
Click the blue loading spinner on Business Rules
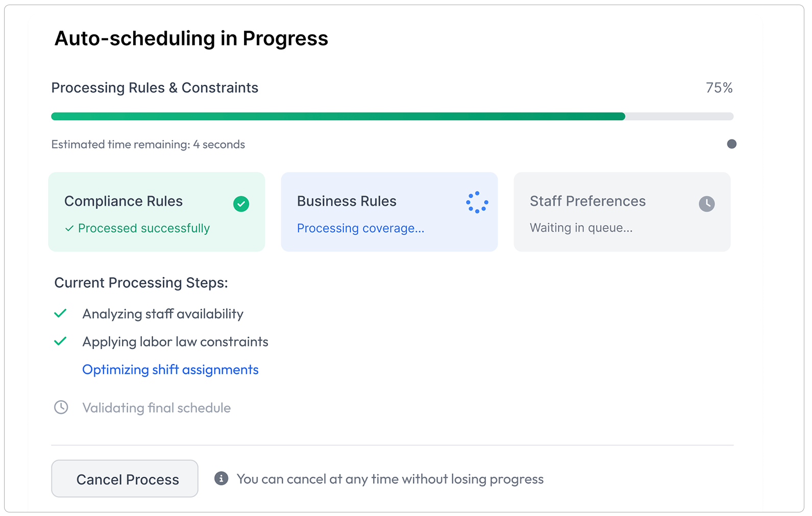coord(477,203)
